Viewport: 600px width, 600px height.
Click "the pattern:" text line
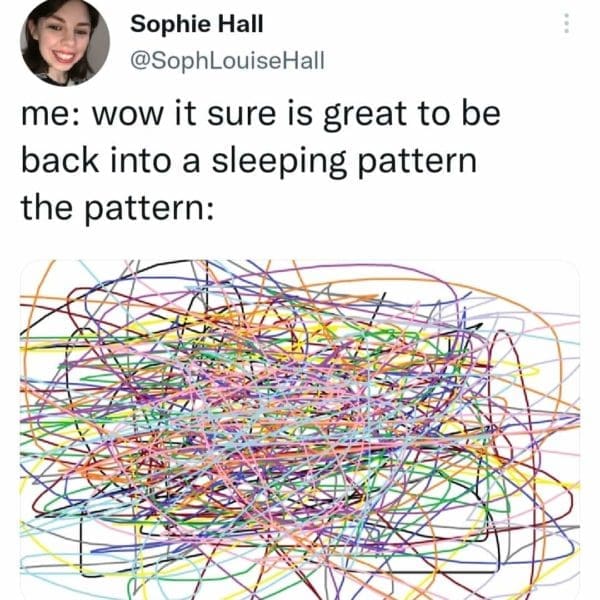point(117,209)
